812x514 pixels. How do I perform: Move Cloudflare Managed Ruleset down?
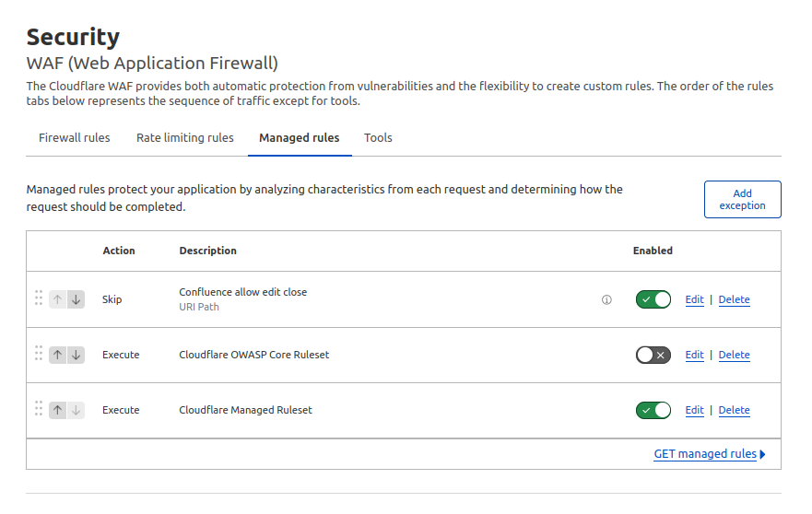tap(76, 410)
